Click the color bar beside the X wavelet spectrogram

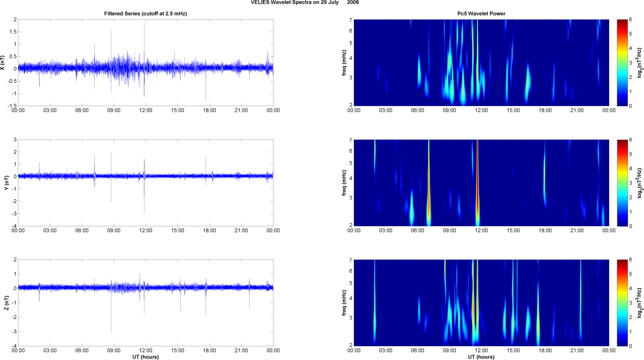(622, 63)
